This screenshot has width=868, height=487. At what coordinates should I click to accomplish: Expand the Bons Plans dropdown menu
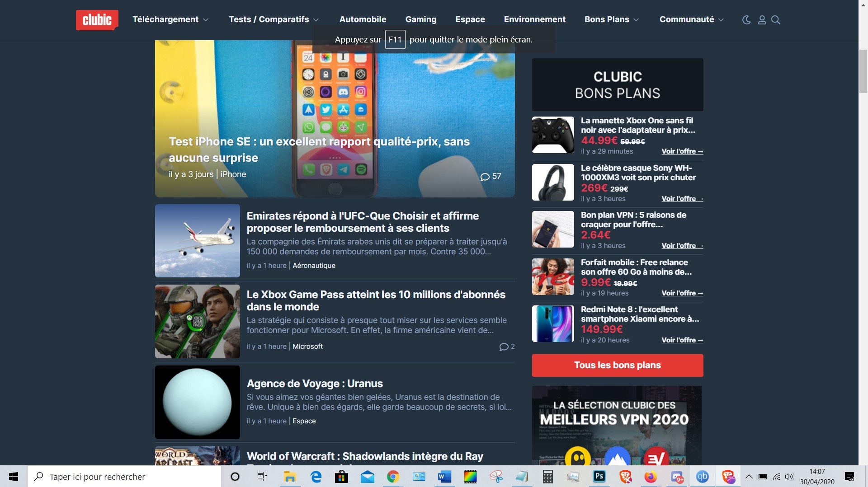[x=611, y=19]
